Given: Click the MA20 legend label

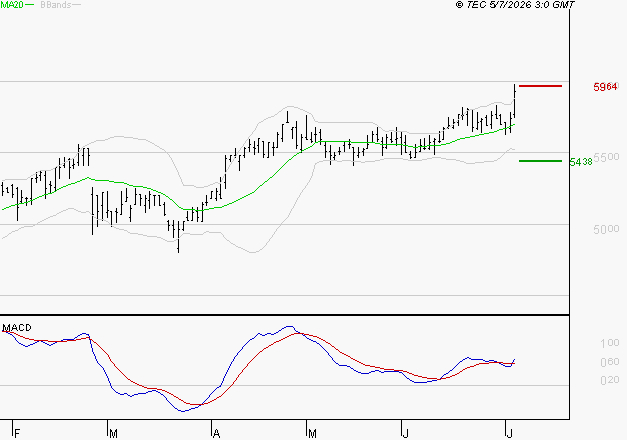Looking at the screenshot, I should click(x=12, y=5).
